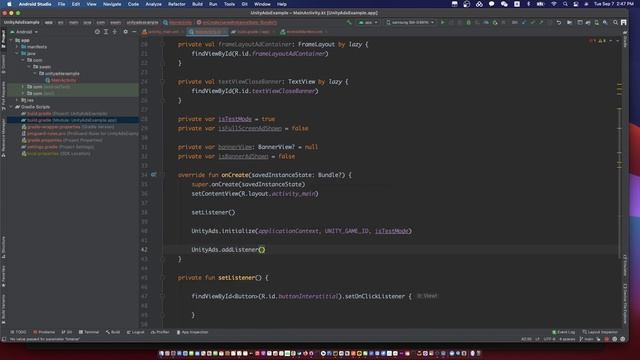Screen dimensions: 640x360
Task: Open the Build tool window
Action: [113, 332]
